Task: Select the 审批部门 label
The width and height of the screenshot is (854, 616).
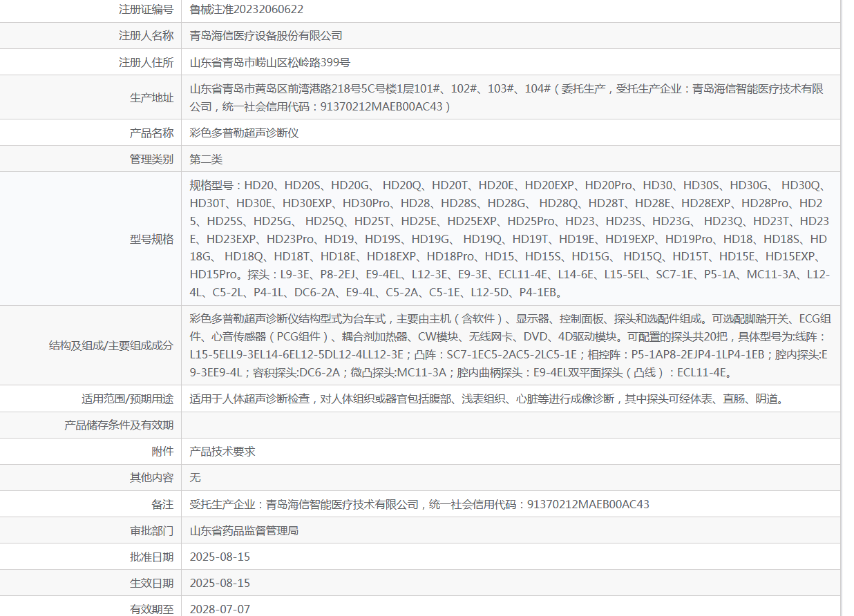Action: point(152,530)
